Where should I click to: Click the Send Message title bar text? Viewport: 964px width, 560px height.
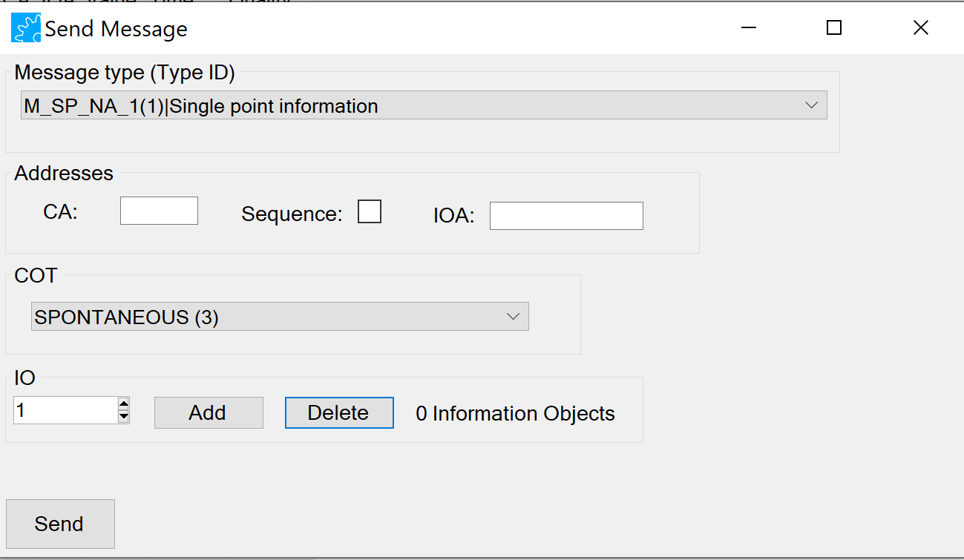point(117,29)
